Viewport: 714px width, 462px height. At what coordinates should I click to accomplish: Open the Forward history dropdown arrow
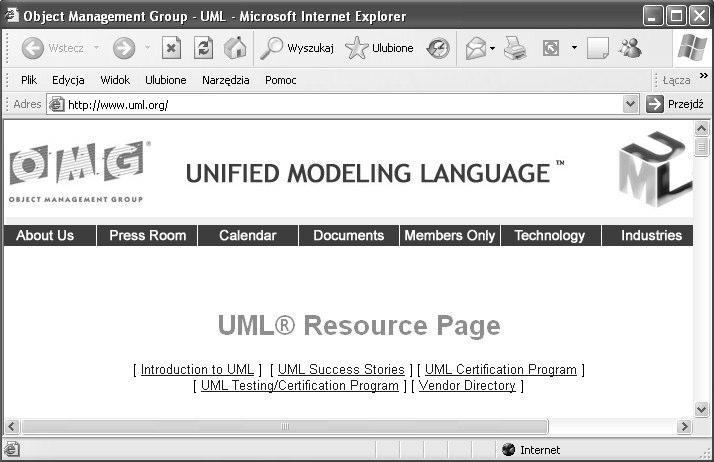(148, 48)
